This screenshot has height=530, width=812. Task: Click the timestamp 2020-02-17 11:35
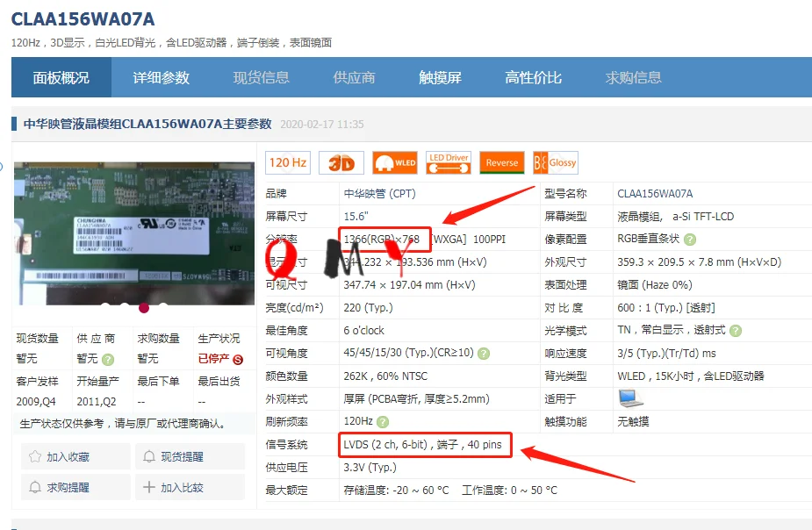[322, 125]
